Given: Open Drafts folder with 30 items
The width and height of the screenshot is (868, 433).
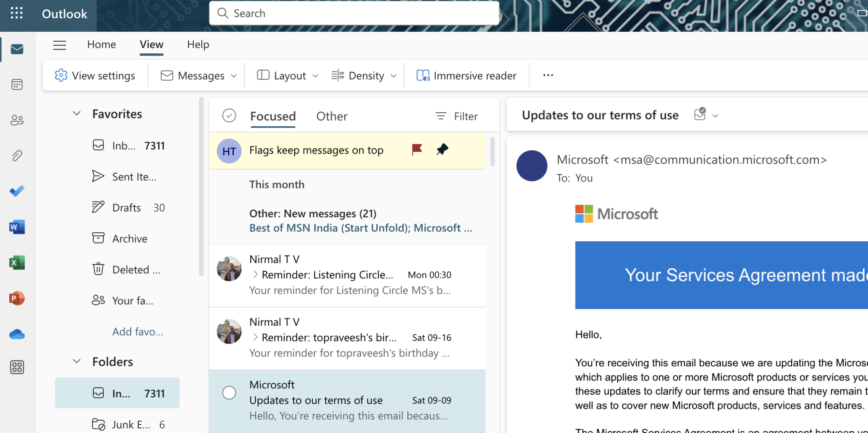Looking at the screenshot, I should tap(128, 207).
